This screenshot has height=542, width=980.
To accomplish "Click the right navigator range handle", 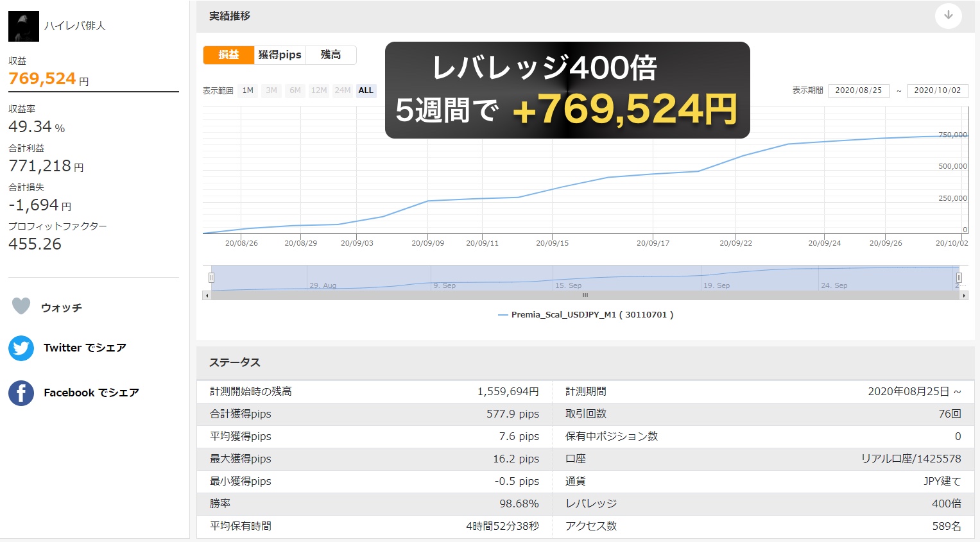I will [x=959, y=278].
